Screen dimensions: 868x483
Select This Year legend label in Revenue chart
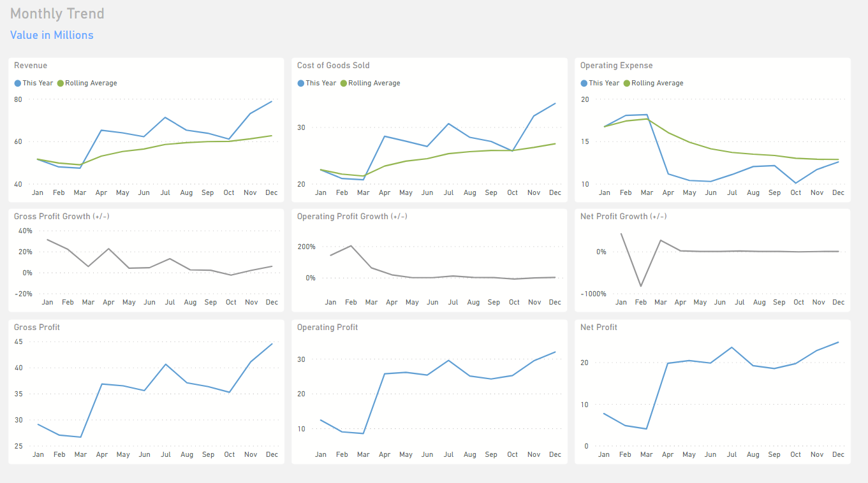(38, 83)
